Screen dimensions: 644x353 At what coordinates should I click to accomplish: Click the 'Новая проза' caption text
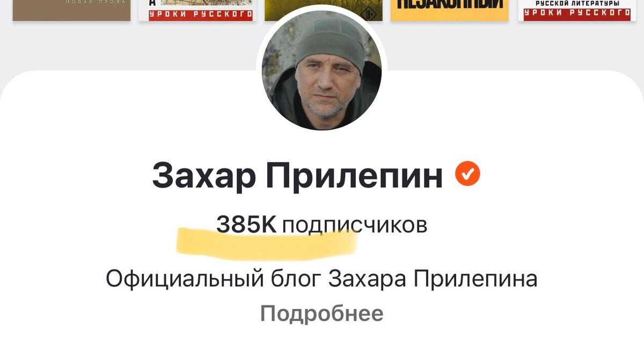pos(96,2)
